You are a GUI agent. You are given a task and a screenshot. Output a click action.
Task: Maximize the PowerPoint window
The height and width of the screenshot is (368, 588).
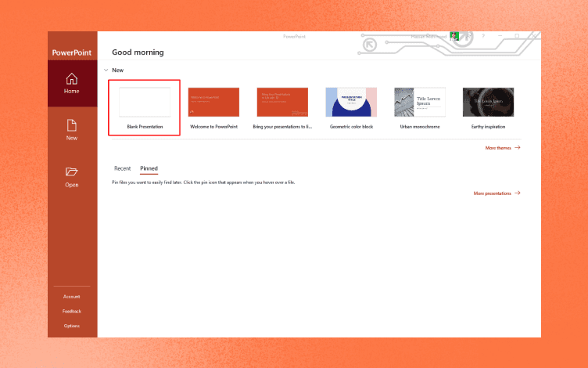coord(517,36)
